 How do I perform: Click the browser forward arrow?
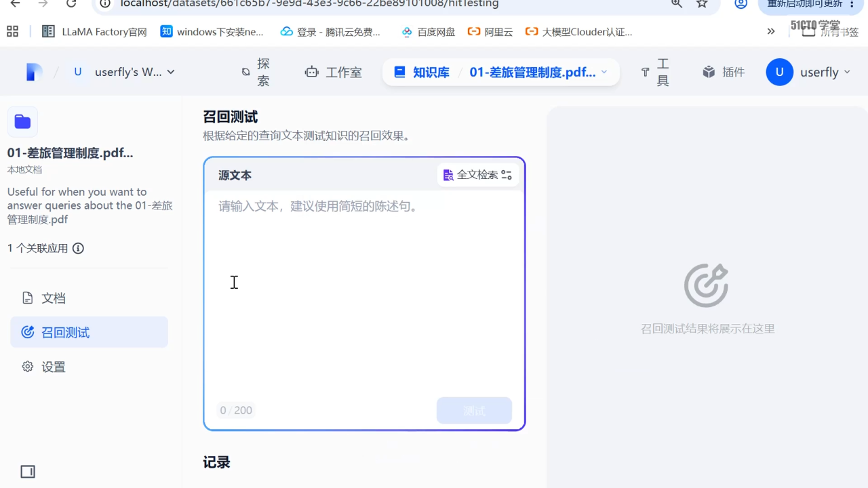43,3
